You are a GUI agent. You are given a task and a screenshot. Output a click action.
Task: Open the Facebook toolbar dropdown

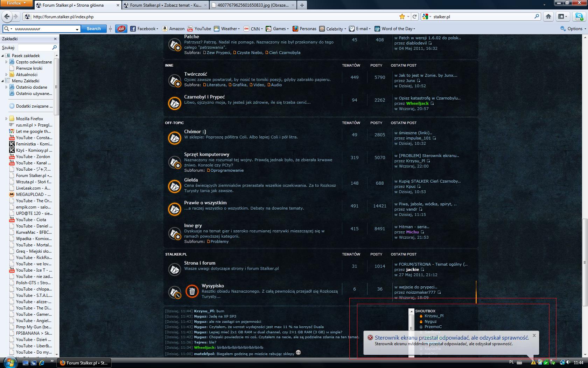[x=144, y=29]
